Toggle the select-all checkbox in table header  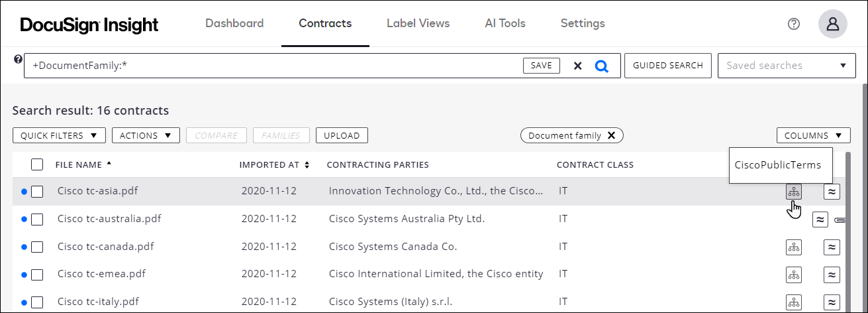[37, 164]
